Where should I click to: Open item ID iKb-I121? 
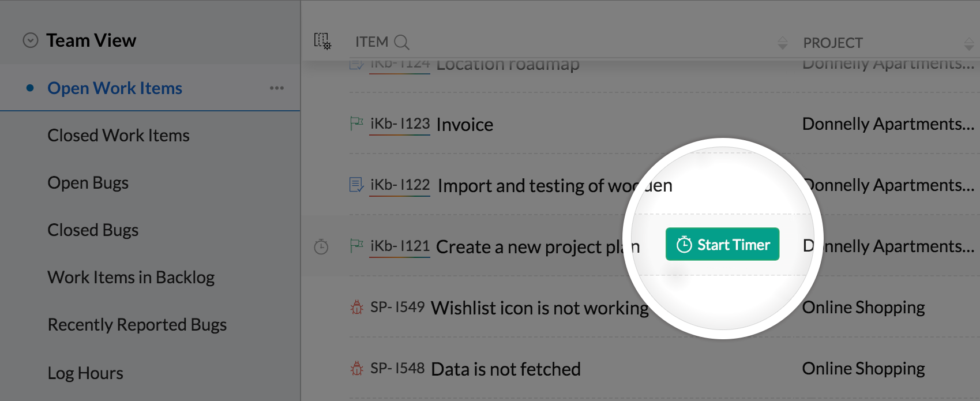(400, 246)
